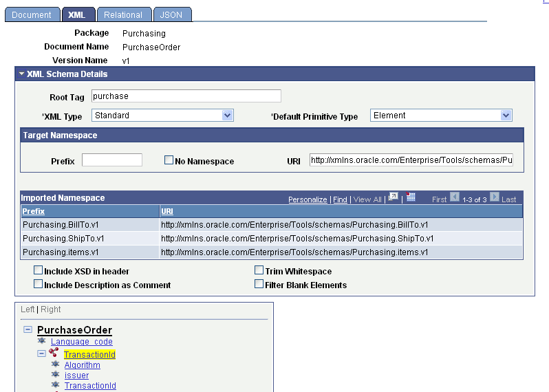Click the Left tree navigation link

[28, 309]
